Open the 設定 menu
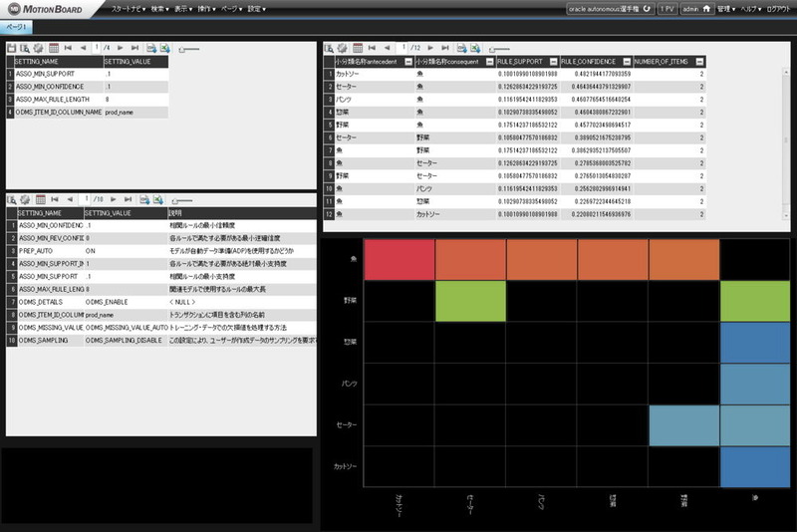 pos(257,9)
